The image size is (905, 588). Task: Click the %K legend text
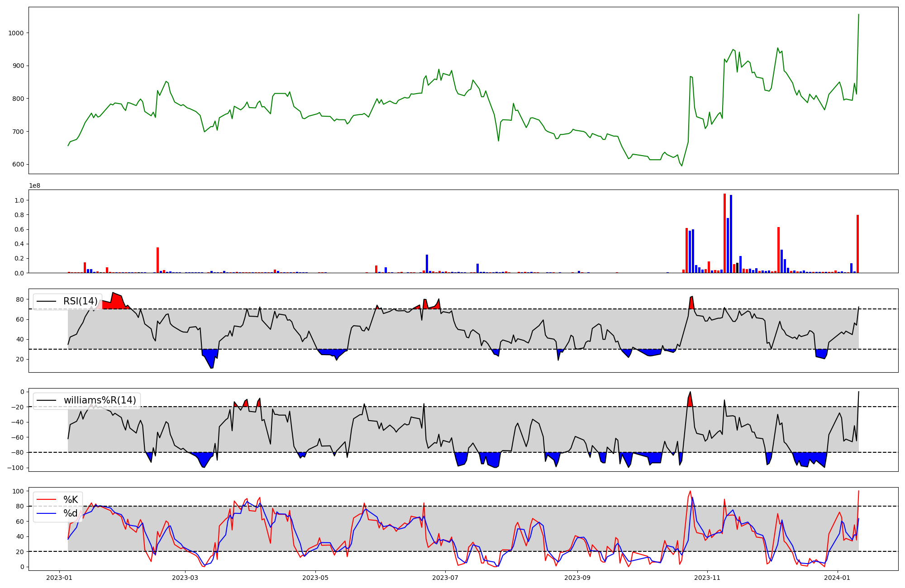coord(71,500)
